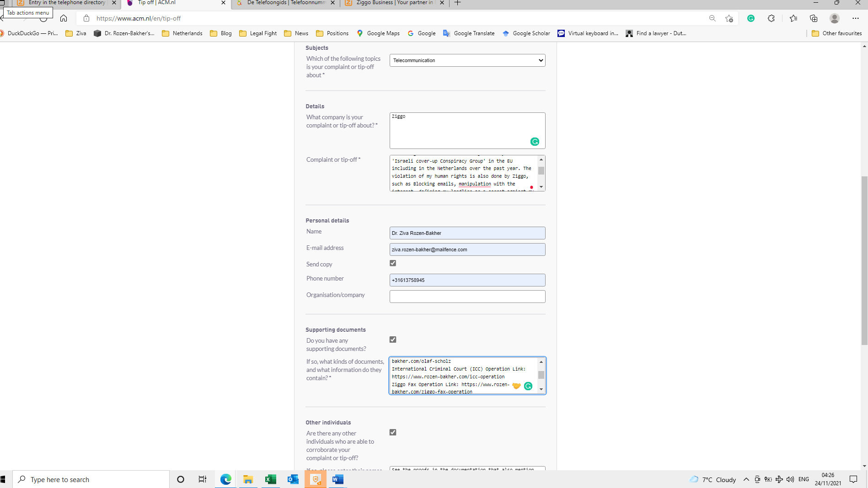Click complaint textarea scroll down arrow

pos(541,187)
